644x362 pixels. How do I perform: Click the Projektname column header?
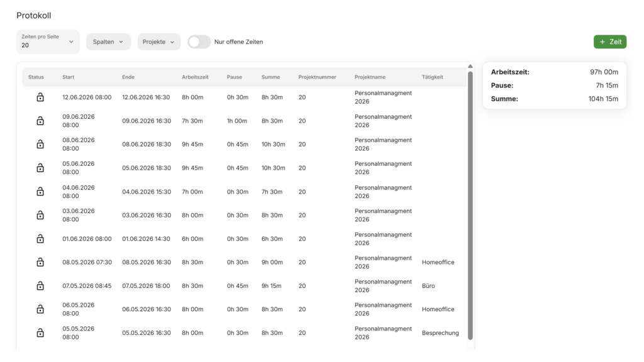click(370, 77)
